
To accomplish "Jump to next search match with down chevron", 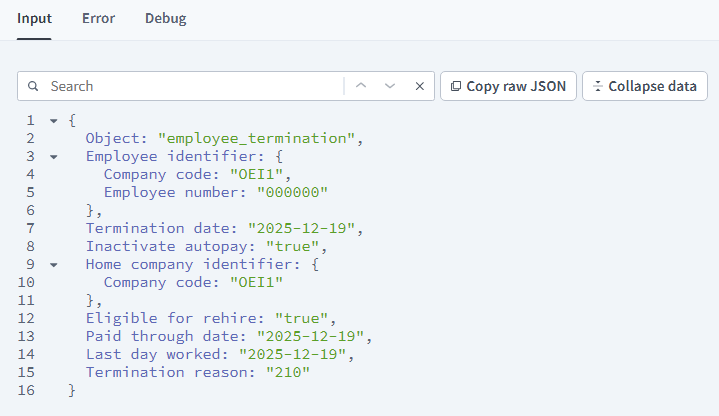I will click(x=390, y=87).
